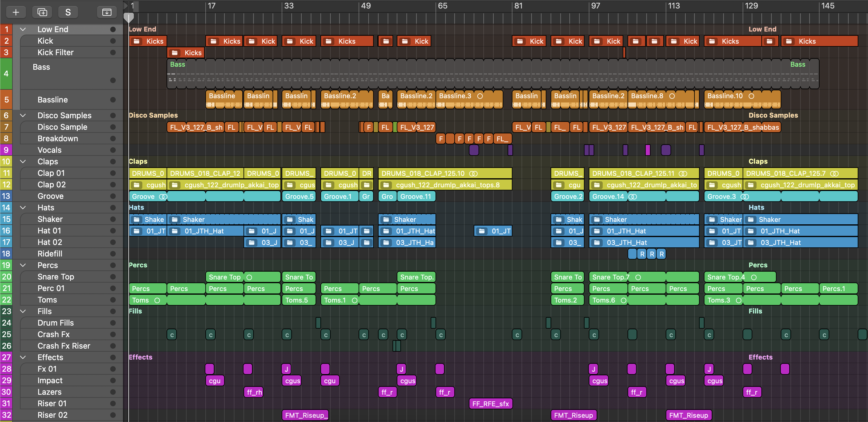The image size is (868, 422).
Task: Toggle the Kick Filter track enable dot
Action: 113,52
